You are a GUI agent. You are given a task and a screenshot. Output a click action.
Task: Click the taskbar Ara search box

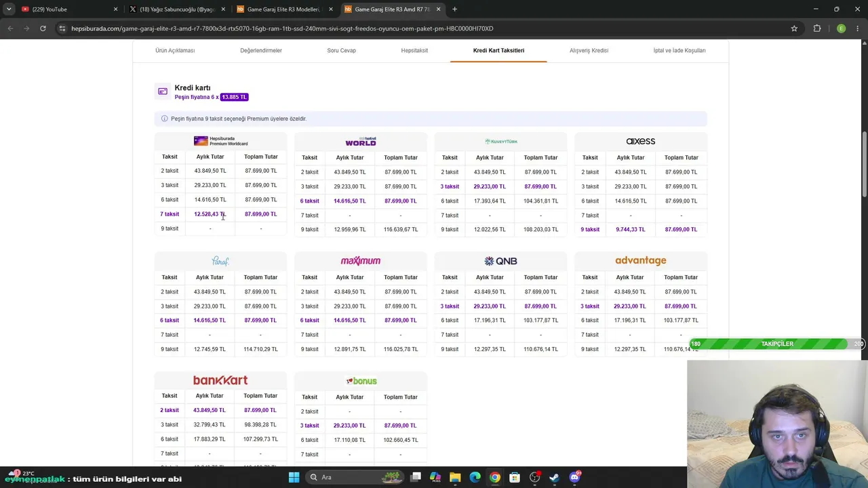pos(355,477)
